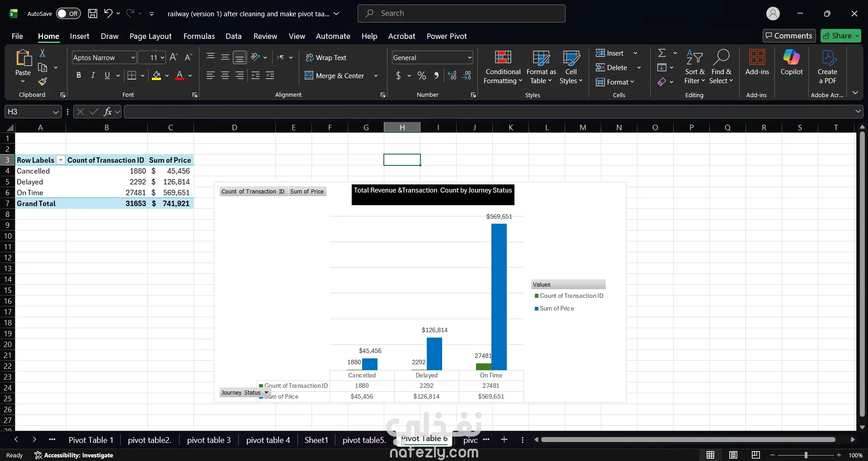Screen dimensions: 868x461
Task: Click the AutoSum sigma icon
Action: click(662, 53)
